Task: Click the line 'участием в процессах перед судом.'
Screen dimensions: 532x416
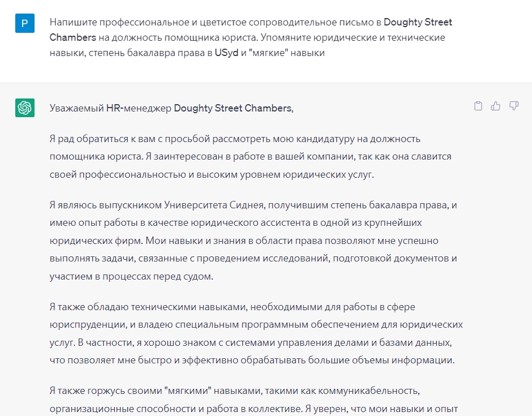Action: click(131, 276)
